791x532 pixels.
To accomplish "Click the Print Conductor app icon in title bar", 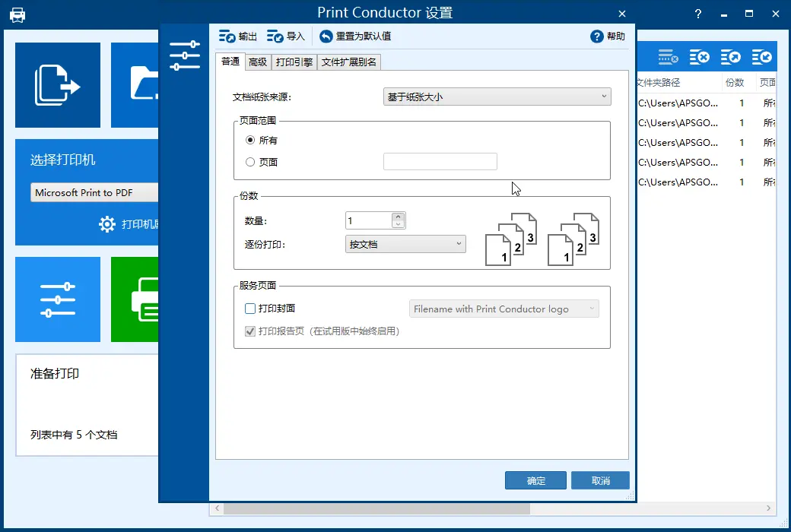I will tap(17, 14).
